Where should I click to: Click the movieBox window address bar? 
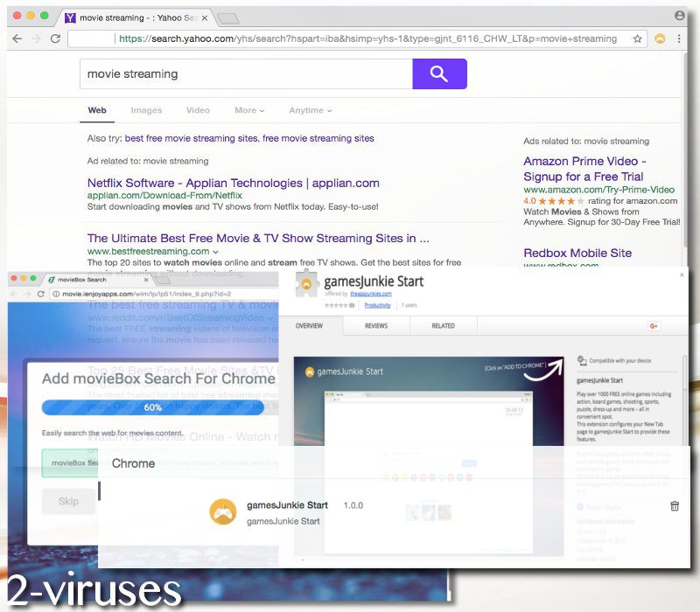pos(164,294)
